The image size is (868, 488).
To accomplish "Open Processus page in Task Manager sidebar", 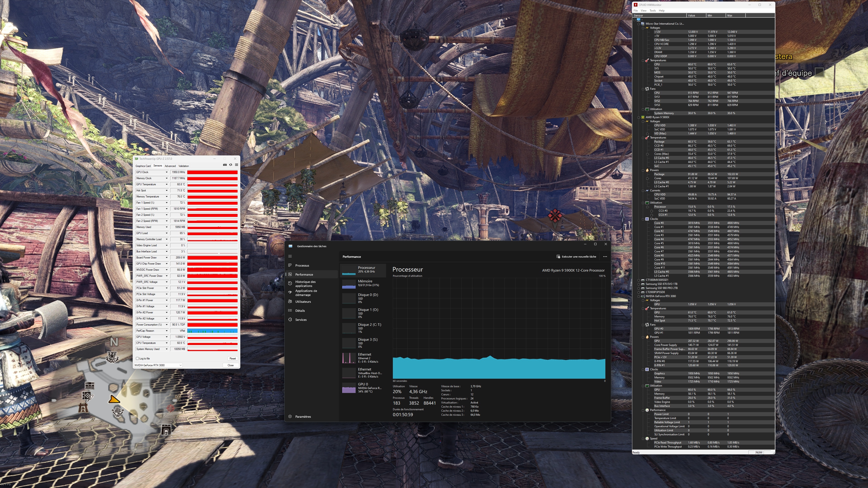I will 302,265.
